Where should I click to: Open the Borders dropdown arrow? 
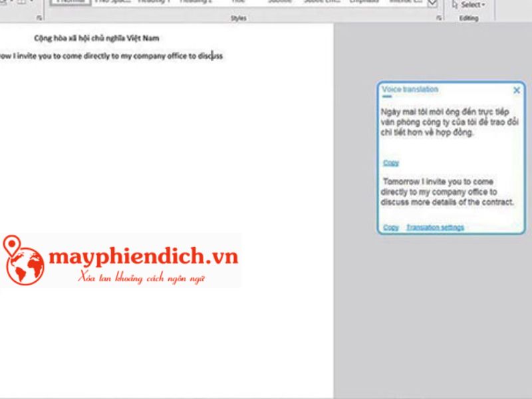[31, 2]
